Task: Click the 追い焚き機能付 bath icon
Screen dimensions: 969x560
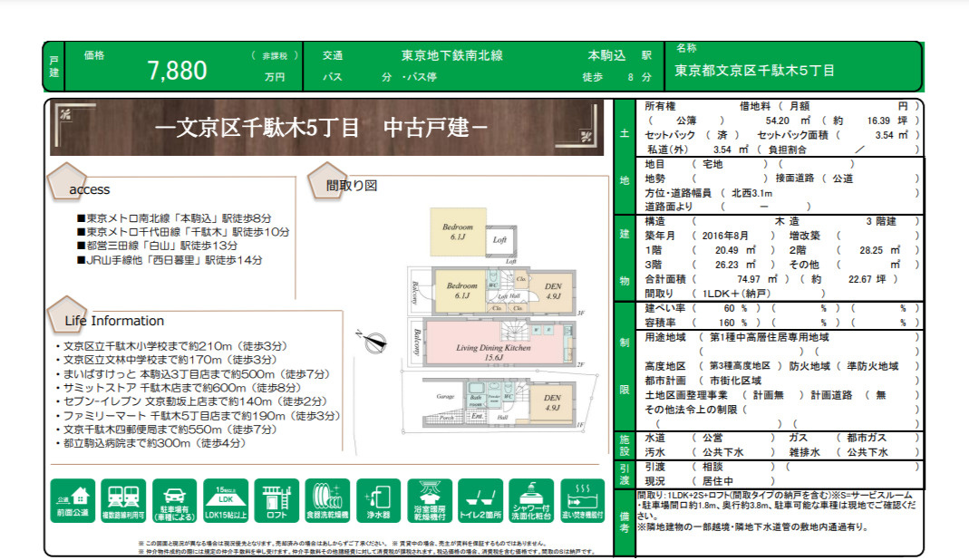Action: point(582,501)
